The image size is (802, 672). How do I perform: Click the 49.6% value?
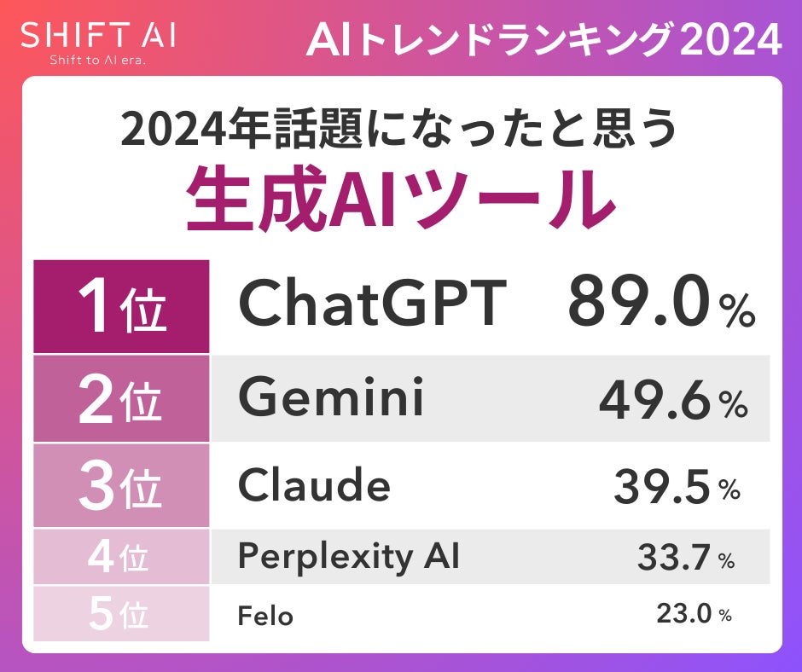click(673, 400)
